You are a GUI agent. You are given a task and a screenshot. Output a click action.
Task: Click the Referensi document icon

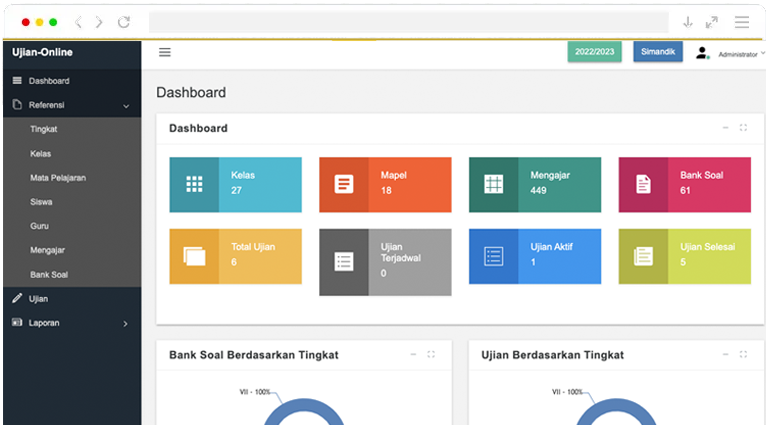coord(17,104)
